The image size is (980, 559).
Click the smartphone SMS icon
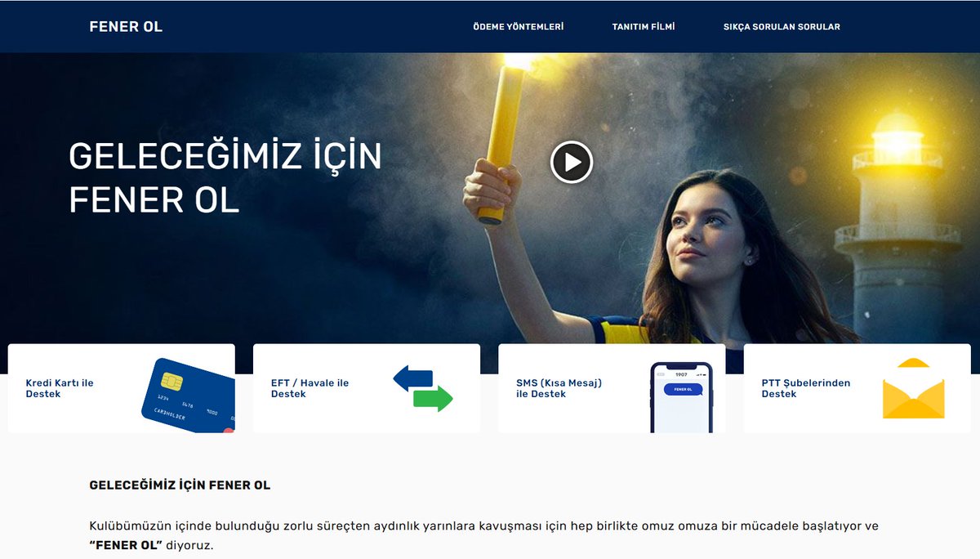(x=682, y=397)
